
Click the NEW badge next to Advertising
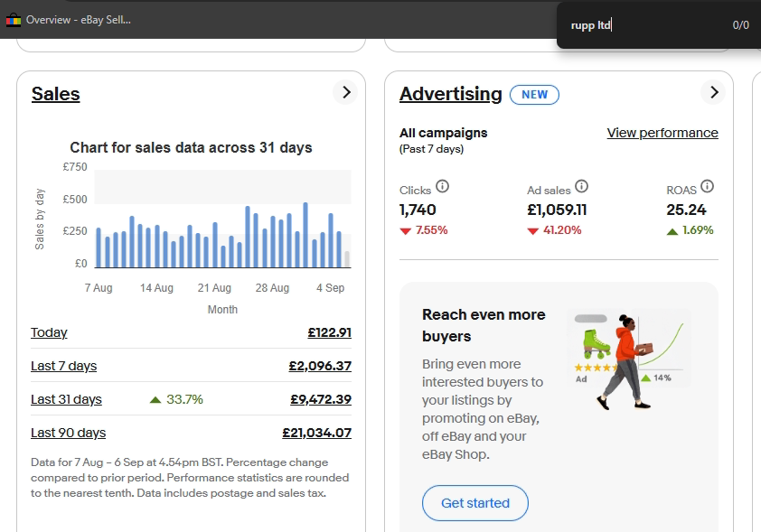[x=534, y=95]
